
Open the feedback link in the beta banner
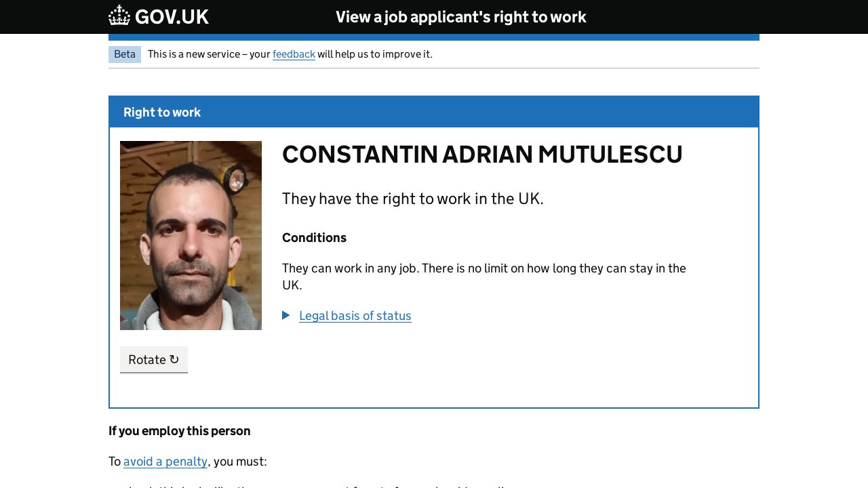294,54
